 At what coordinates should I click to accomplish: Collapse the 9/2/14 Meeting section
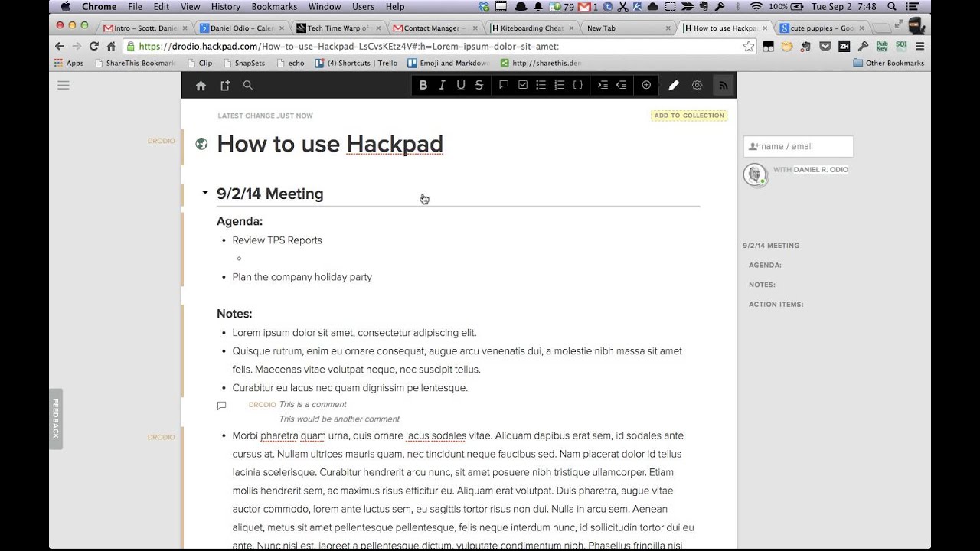[204, 193]
